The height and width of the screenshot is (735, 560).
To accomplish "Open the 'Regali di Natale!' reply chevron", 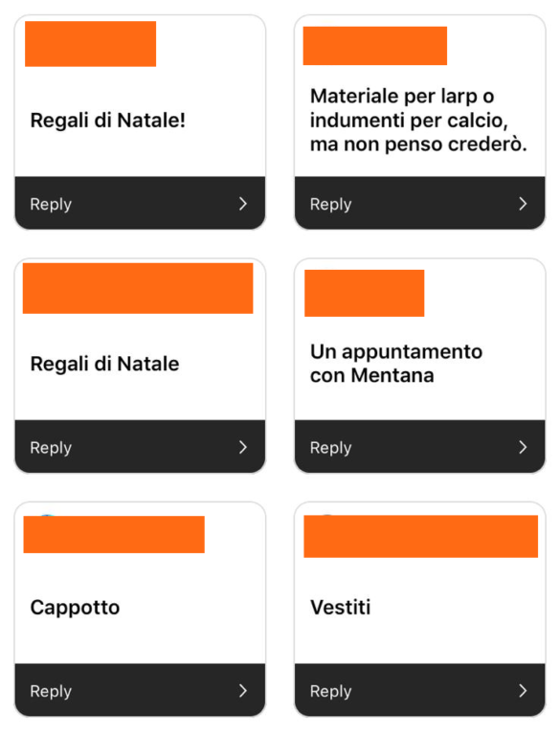I will click(x=242, y=204).
